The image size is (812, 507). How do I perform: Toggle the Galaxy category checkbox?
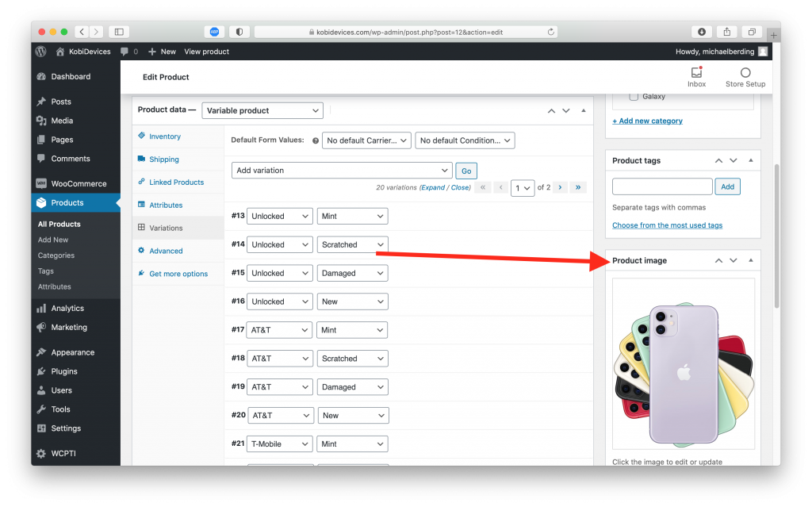[x=634, y=97]
